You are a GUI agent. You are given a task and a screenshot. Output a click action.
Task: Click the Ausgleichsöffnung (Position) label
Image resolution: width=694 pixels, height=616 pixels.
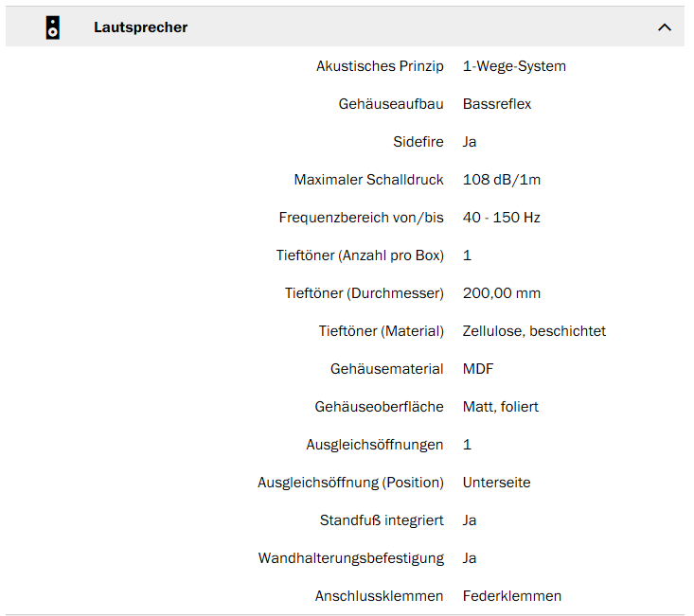coord(350,483)
